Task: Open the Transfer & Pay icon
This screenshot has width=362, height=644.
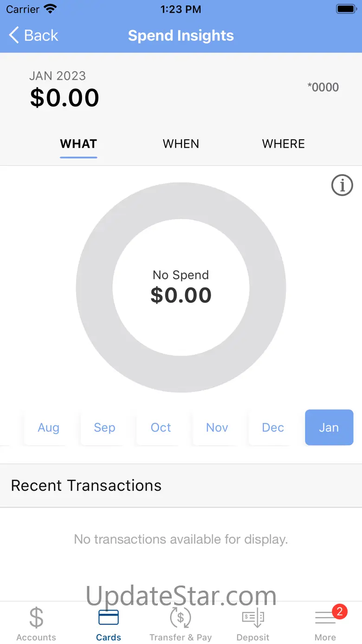Action: pos(181,618)
